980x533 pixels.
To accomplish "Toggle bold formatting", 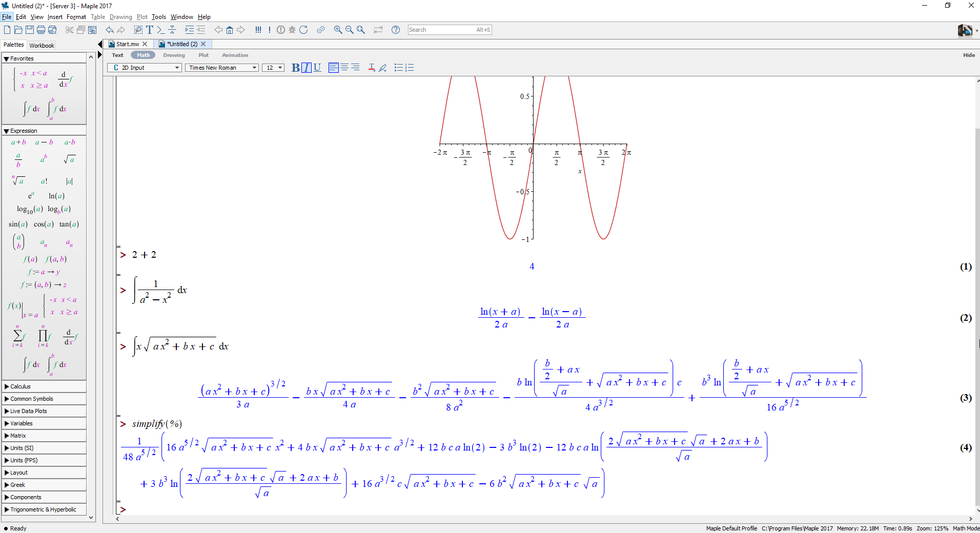I will click(295, 68).
